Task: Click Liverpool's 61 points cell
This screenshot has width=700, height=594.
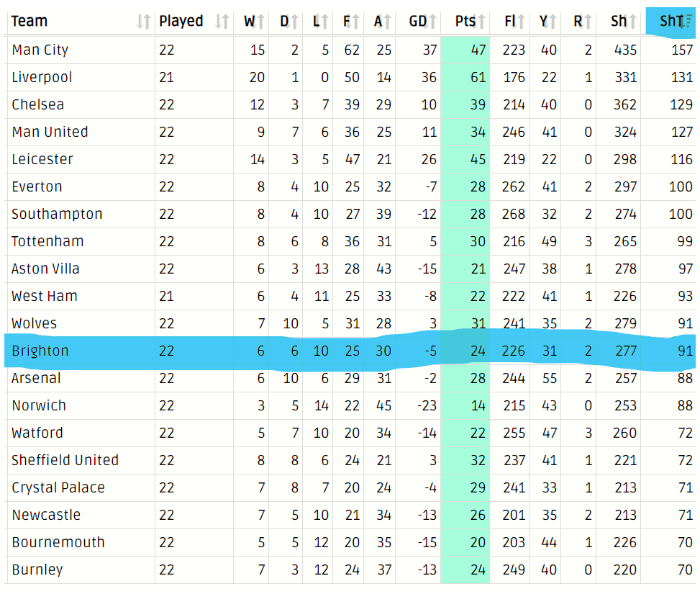Action: pos(465,77)
